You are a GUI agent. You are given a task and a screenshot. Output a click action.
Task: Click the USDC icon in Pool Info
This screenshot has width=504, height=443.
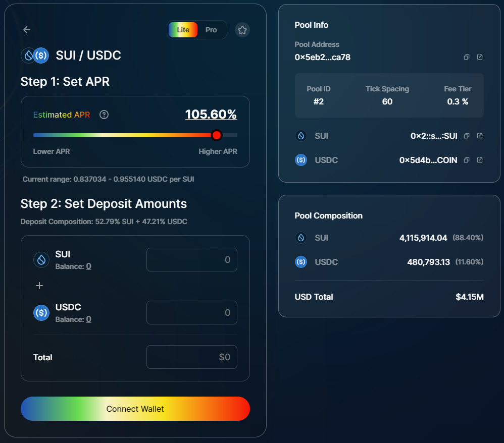[301, 160]
